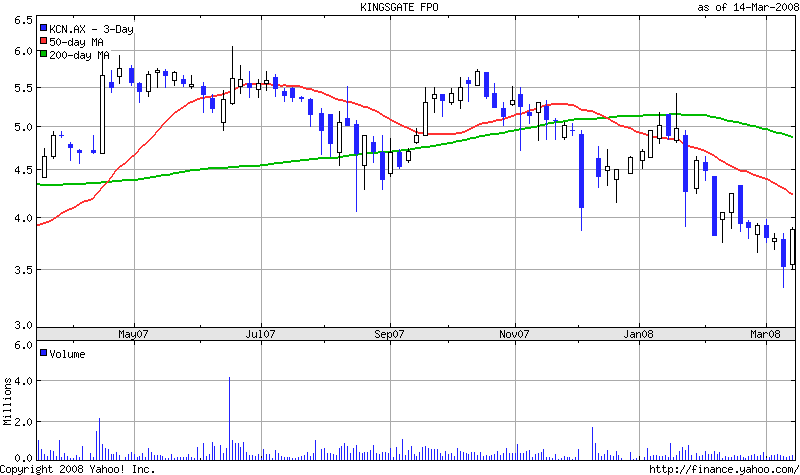Click the Jan08 time axis label
The width and height of the screenshot is (800, 475).
[x=640, y=333]
